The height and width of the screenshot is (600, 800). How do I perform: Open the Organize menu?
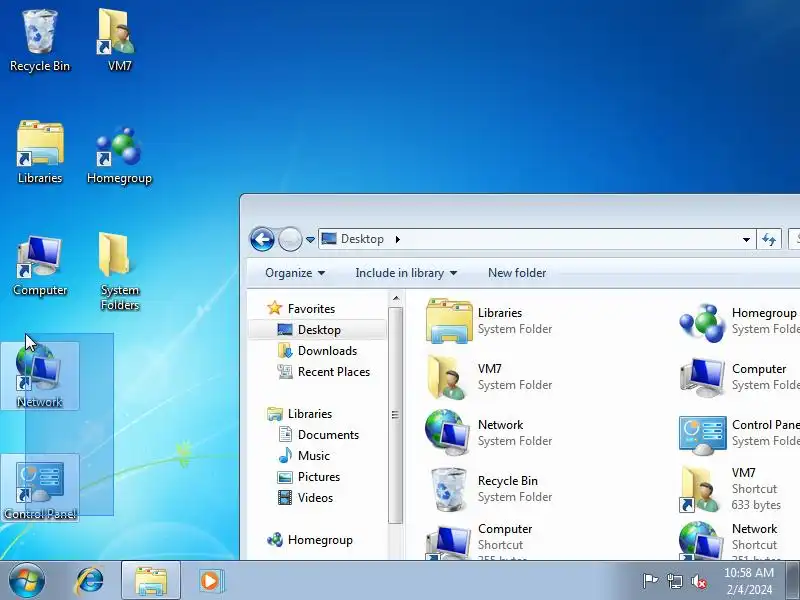pos(295,273)
